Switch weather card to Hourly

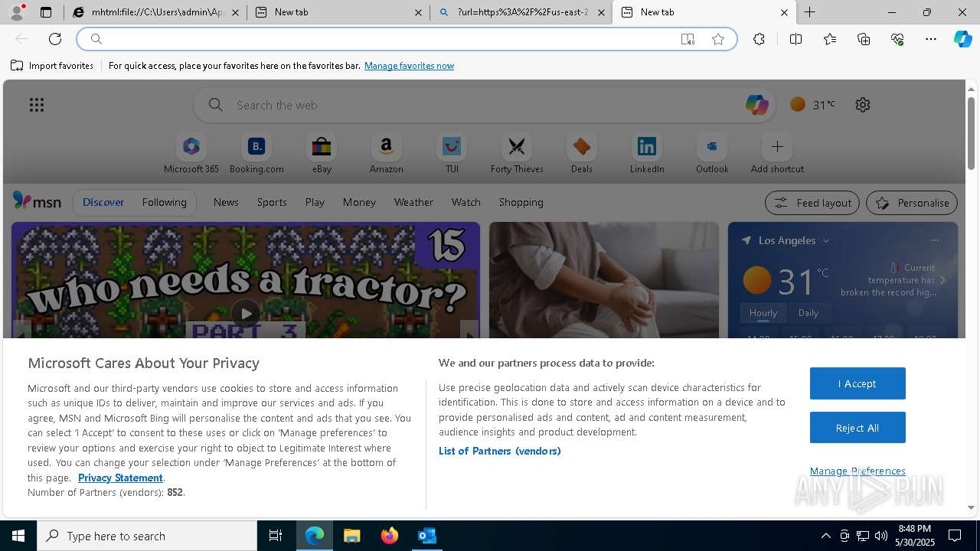(763, 313)
